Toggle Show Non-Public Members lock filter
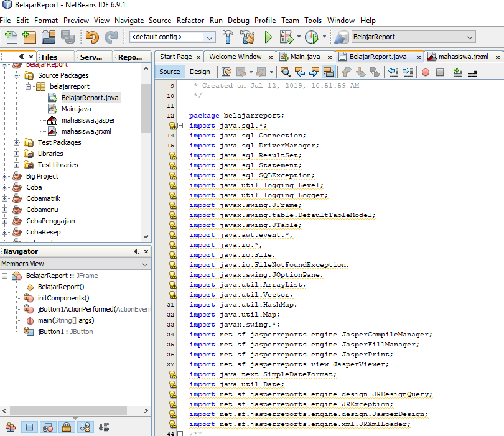504x436 pixels. coord(67,427)
